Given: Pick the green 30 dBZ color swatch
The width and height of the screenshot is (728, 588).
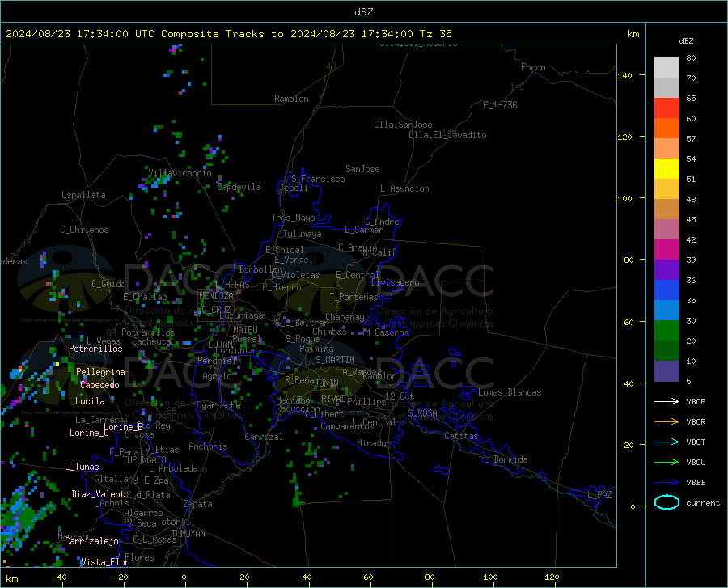Looking at the screenshot, I should 667,331.
